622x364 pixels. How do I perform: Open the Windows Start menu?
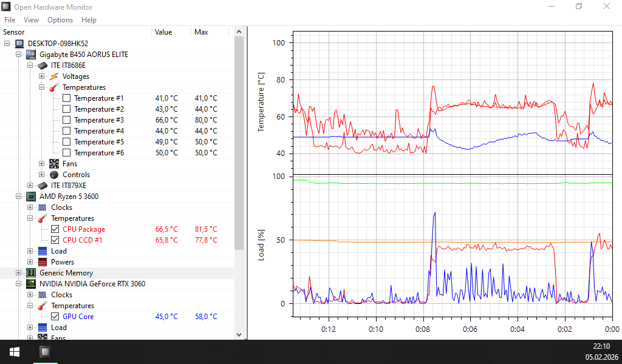pos(15,352)
